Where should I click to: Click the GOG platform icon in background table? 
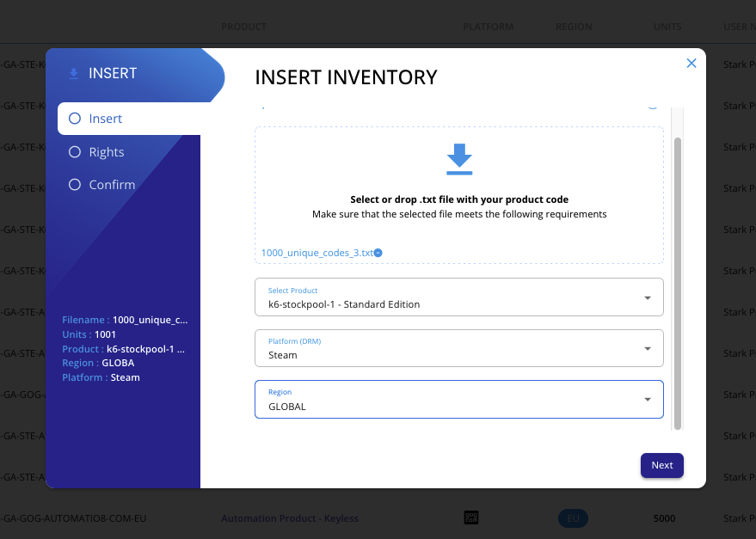[471, 518]
